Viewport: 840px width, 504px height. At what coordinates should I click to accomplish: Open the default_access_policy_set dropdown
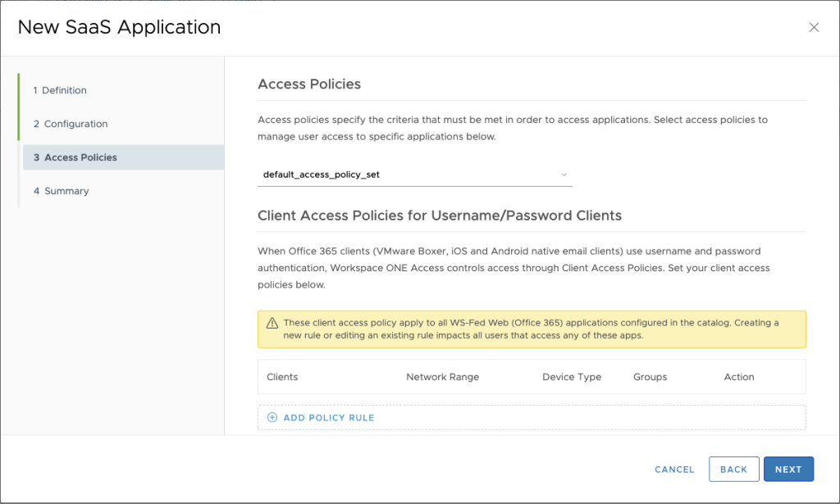[x=414, y=175]
